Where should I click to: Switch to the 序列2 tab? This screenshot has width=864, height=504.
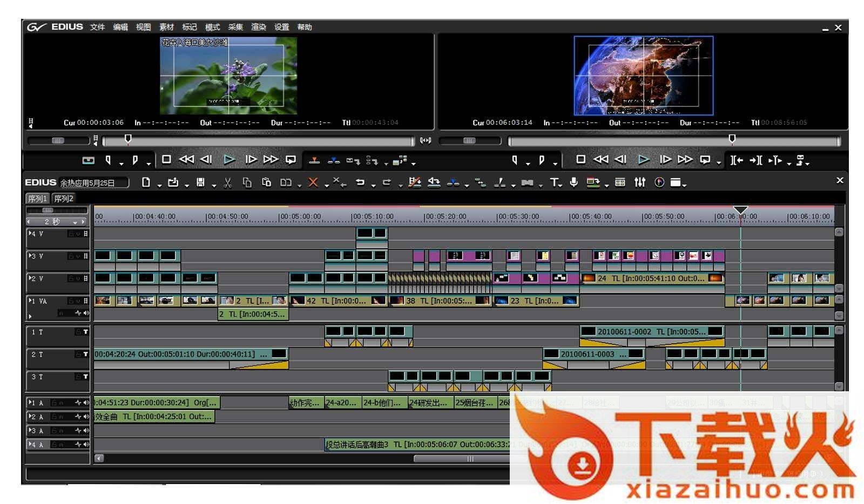(x=64, y=199)
